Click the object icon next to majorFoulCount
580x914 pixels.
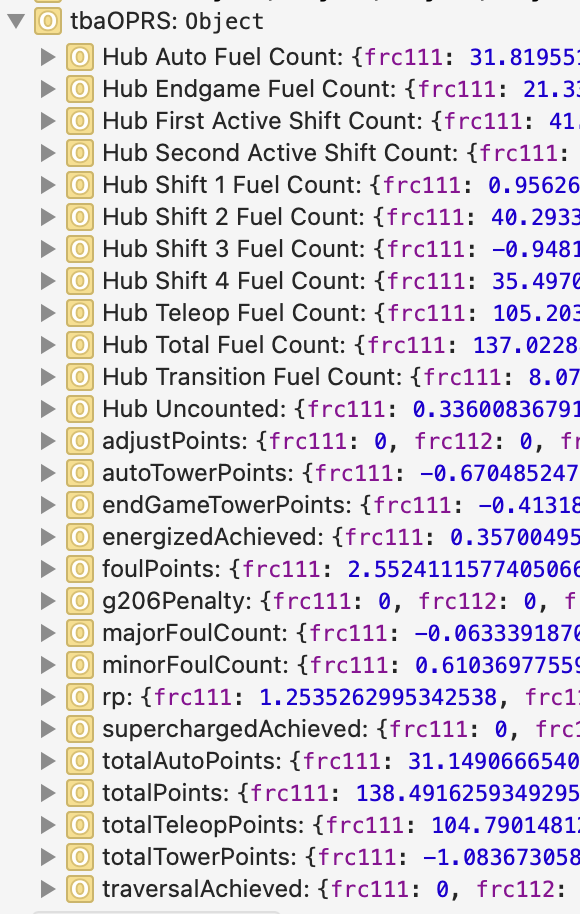click(80, 633)
